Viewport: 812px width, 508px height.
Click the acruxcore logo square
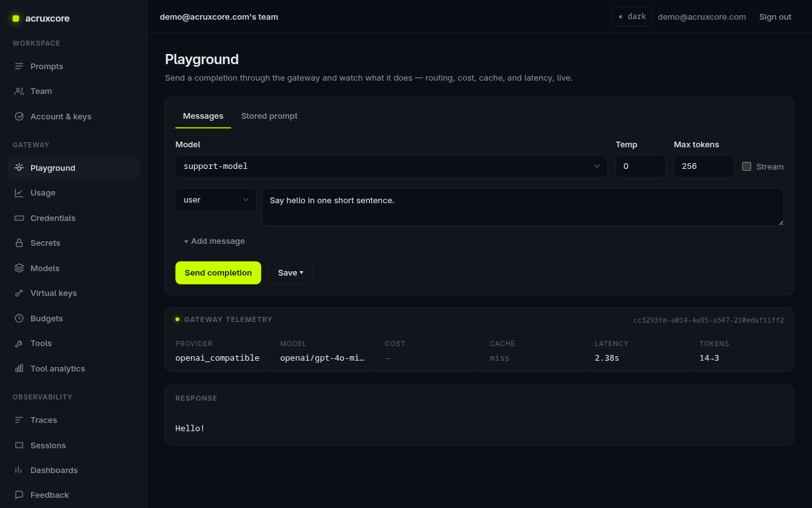(x=16, y=18)
